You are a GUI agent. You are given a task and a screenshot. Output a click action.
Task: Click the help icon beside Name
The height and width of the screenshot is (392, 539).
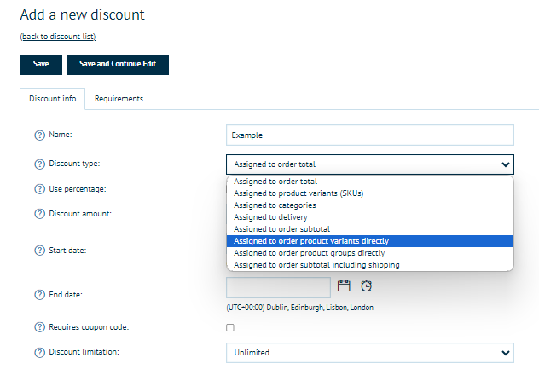click(39, 135)
